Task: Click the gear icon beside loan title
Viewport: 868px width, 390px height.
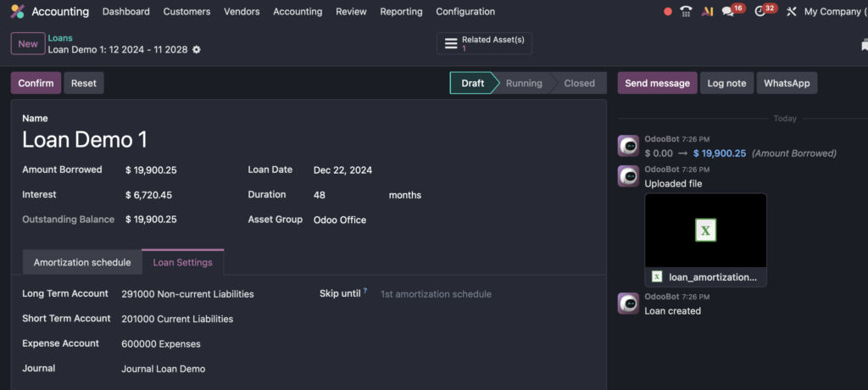Action: [x=197, y=50]
